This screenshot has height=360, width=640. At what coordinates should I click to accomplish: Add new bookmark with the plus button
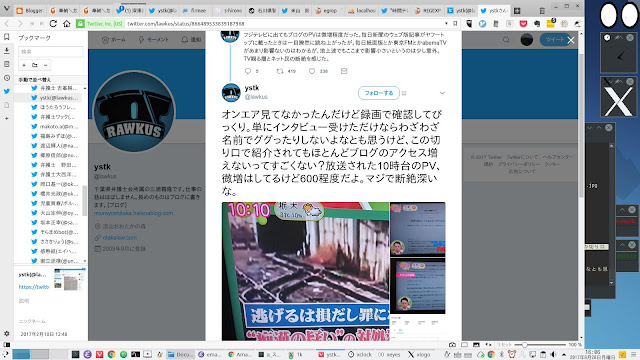pos(24,65)
